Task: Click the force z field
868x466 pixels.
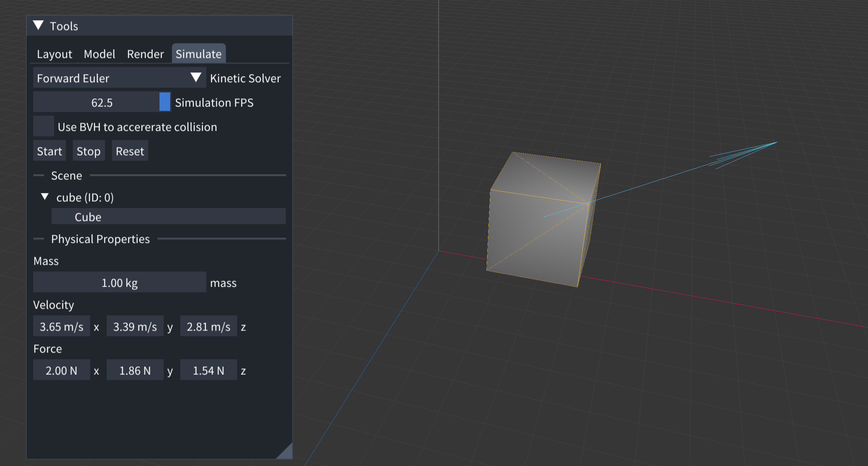Action: [208, 370]
